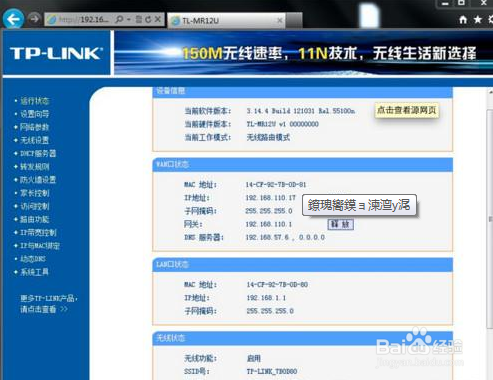Expand 转发规则 menu entry
The width and height of the screenshot is (493, 380).
point(35,166)
